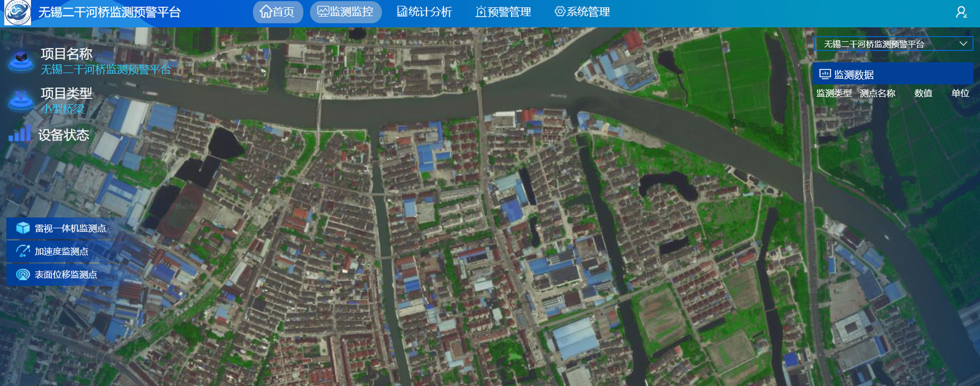Switch to the 监测监控 tab
This screenshot has width=980, height=386.
345,12
